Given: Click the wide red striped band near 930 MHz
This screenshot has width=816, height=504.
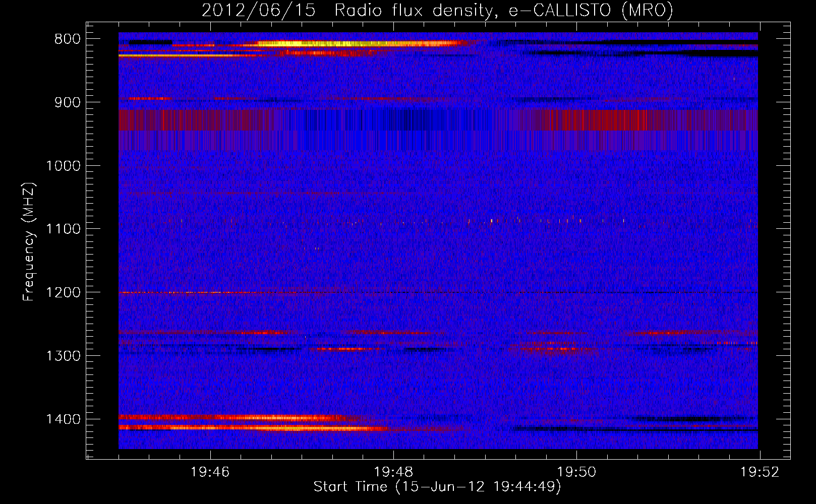Looking at the screenshot, I should 438,120.
